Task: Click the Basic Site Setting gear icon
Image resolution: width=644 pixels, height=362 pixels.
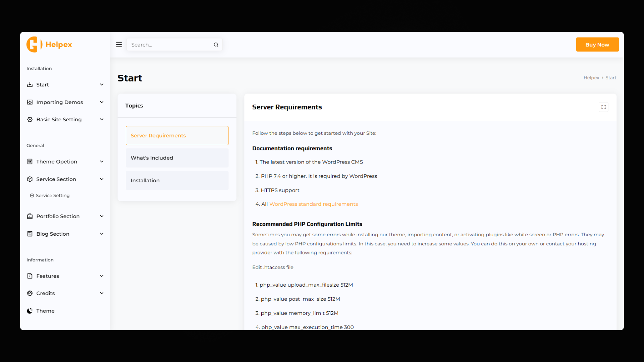Action: [30, 119]
